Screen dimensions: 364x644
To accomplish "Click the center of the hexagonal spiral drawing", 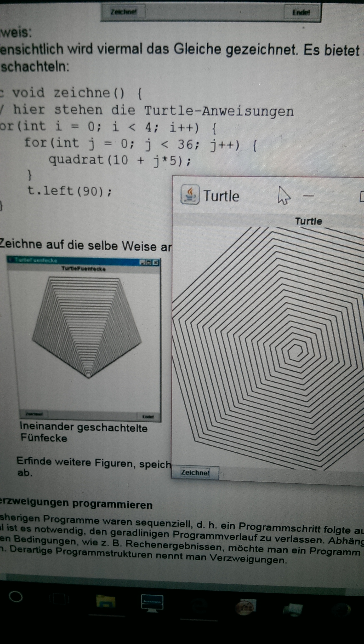I will [x=297, y=352].
